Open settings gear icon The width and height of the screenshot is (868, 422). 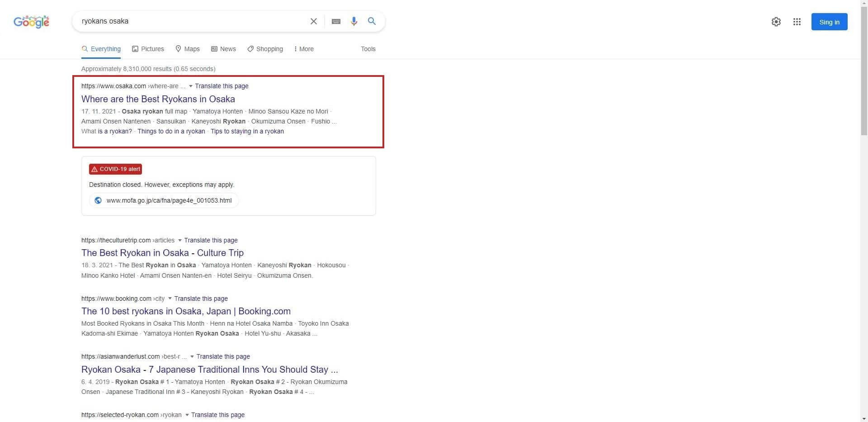[x=776, y=22]
